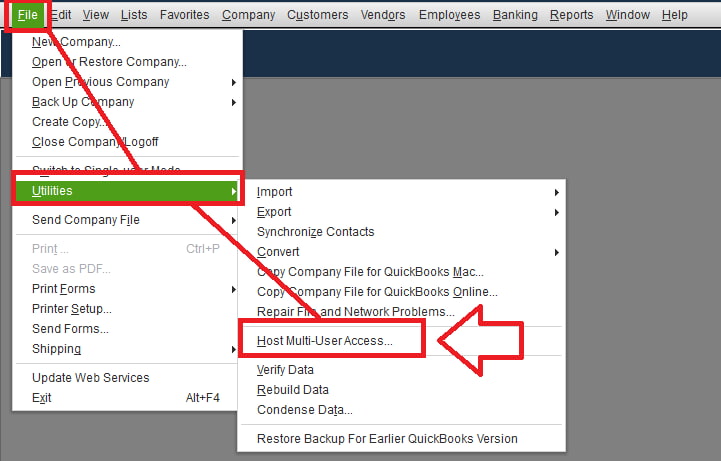Click Exit in File menu
Screen dimensions: 721x461
(x=127, y=398)
